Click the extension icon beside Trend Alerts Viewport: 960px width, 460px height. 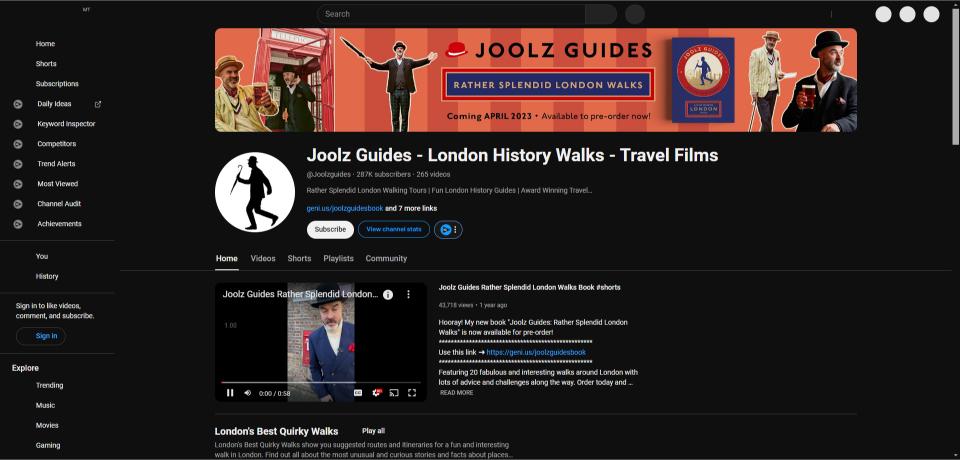click(18, 164)
